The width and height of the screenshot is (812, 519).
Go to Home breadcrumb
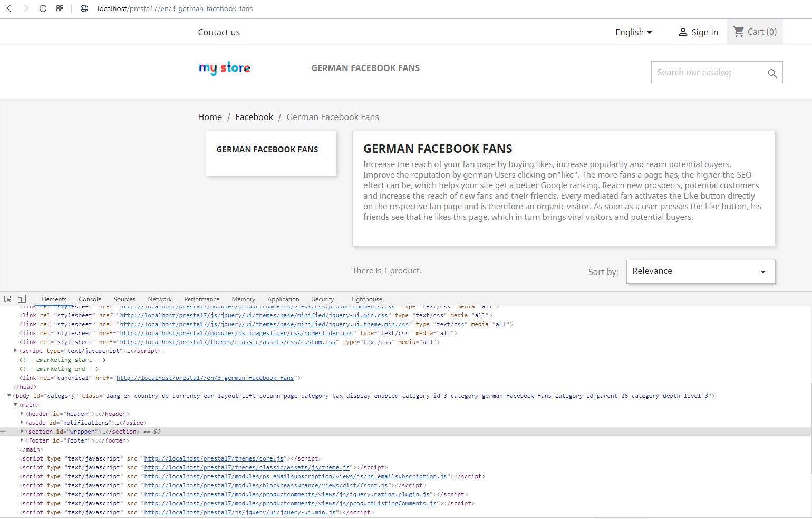(x=210, y=117)
